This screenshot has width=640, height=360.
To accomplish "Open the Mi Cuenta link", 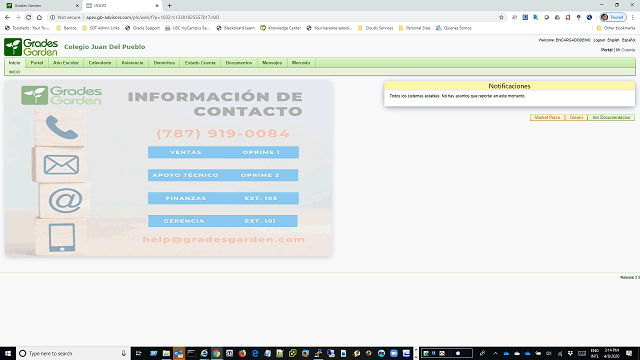I will 625,50.
